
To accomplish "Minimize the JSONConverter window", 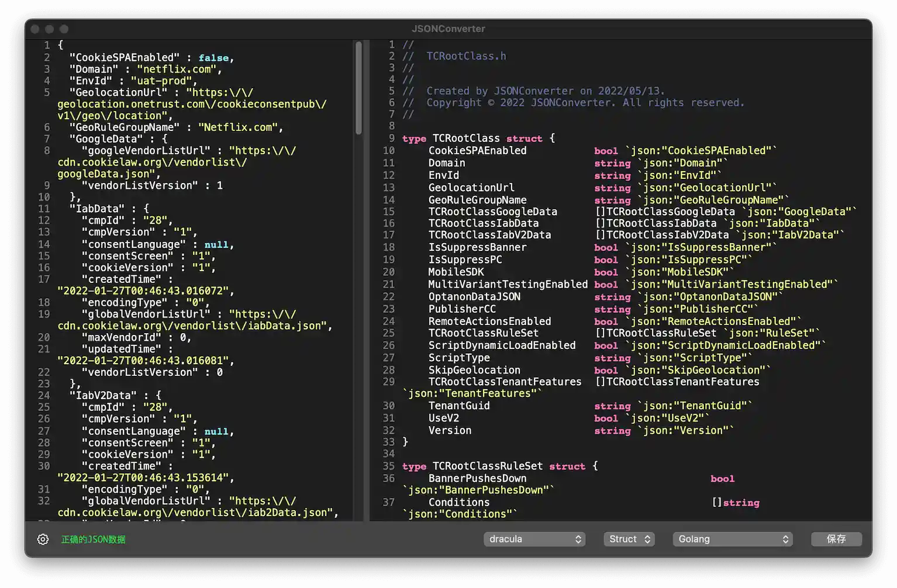I will (x=50, y=29).
